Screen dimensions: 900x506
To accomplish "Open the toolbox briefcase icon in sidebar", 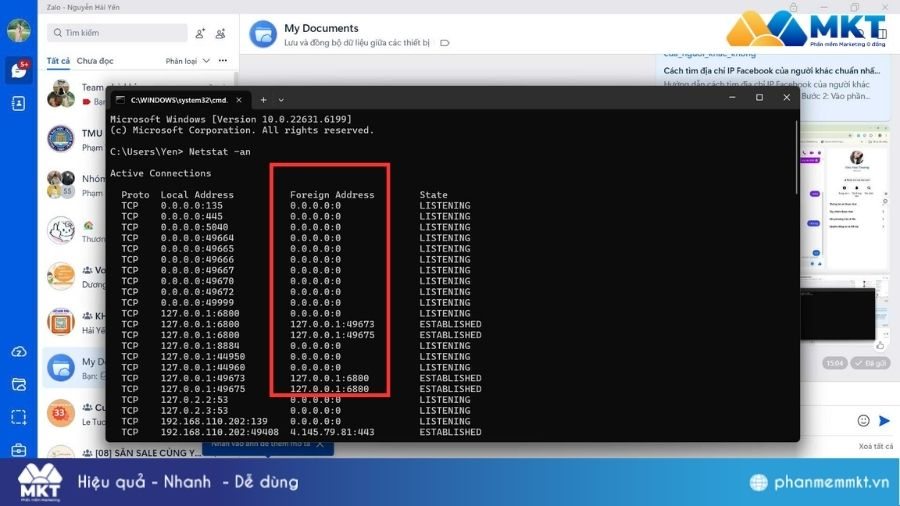I will 18,450.
